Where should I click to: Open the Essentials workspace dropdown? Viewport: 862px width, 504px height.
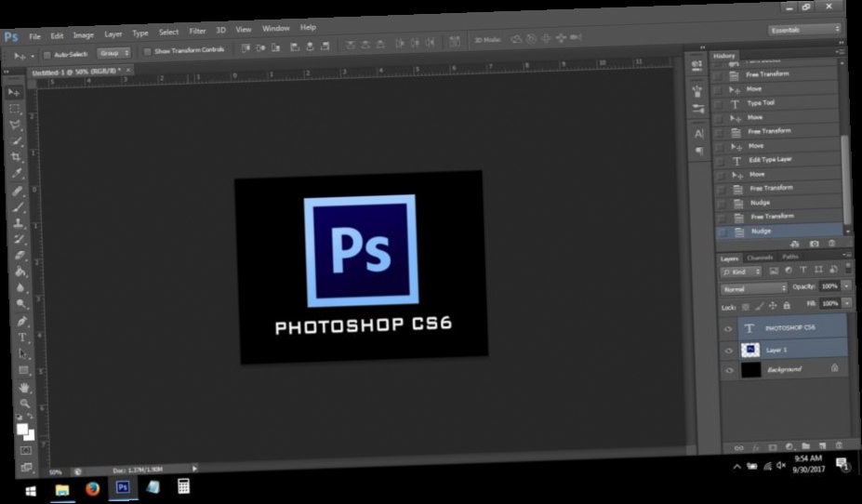pos(805,30)
